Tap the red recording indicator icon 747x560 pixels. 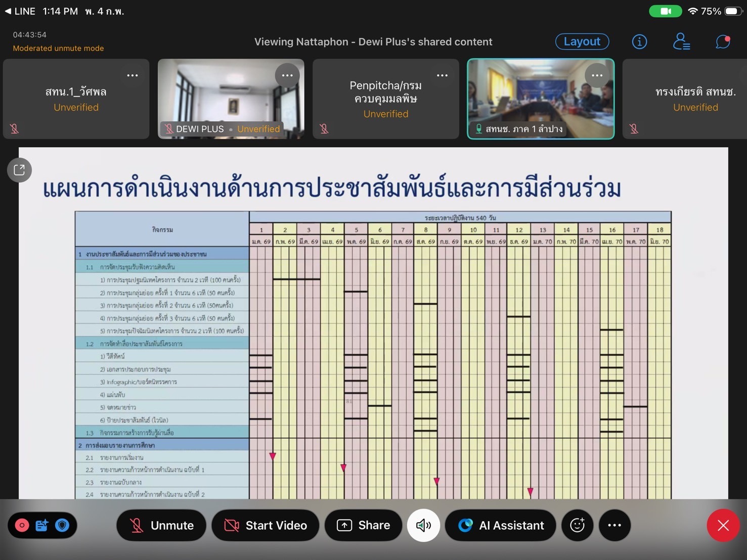22,526
